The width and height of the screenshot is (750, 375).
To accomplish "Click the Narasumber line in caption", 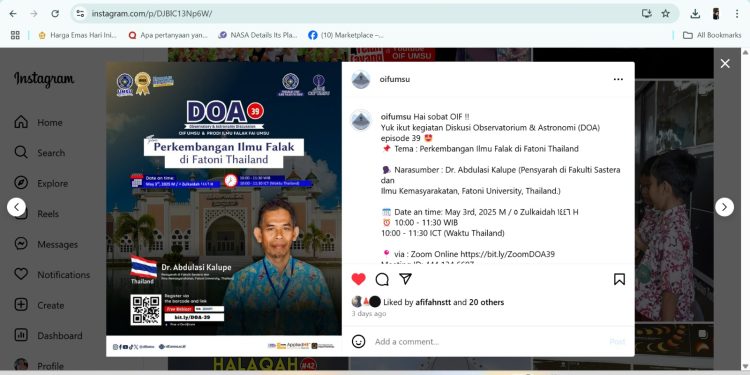I will point(500,180).
